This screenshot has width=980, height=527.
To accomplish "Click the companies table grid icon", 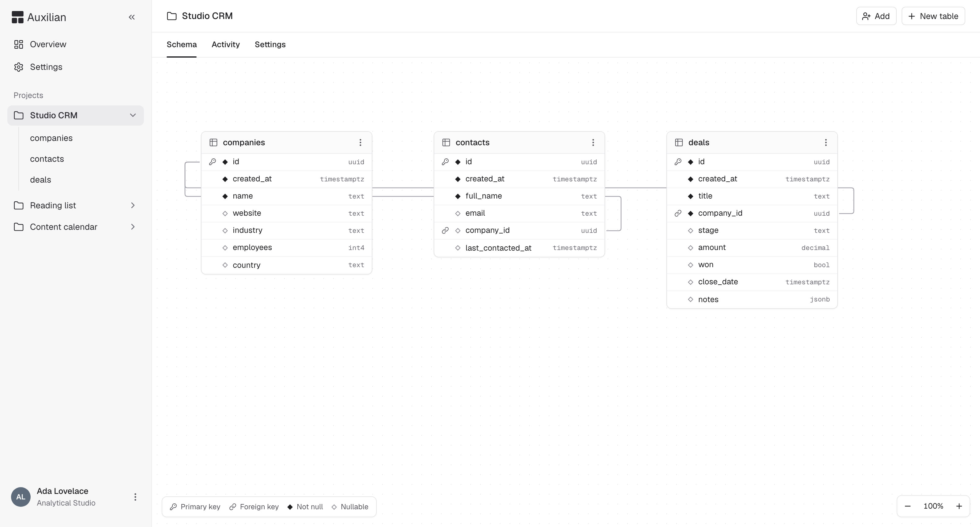I will [x=213, y=142].
